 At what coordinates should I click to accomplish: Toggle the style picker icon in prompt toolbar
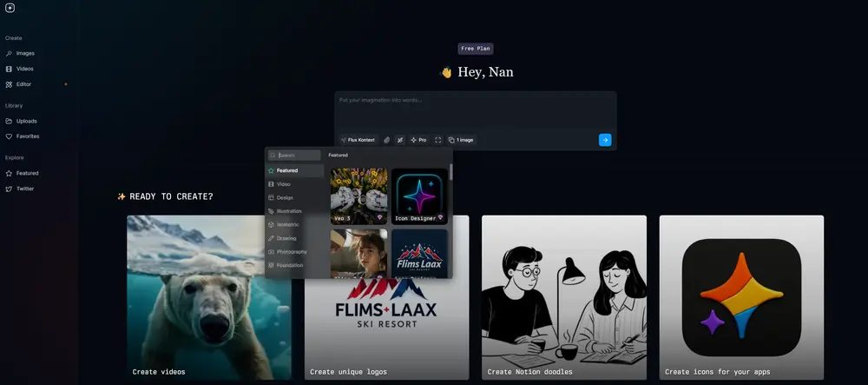tap(400, 140)
